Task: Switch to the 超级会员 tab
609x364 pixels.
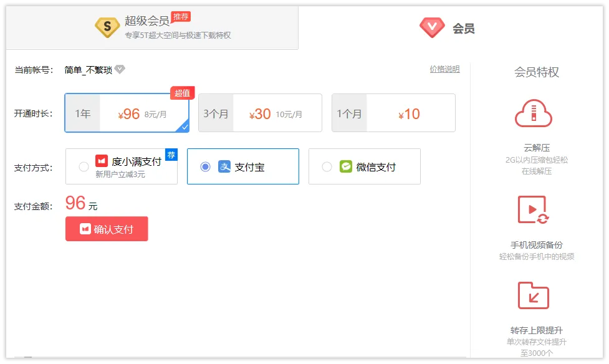Action: point(152,27)
